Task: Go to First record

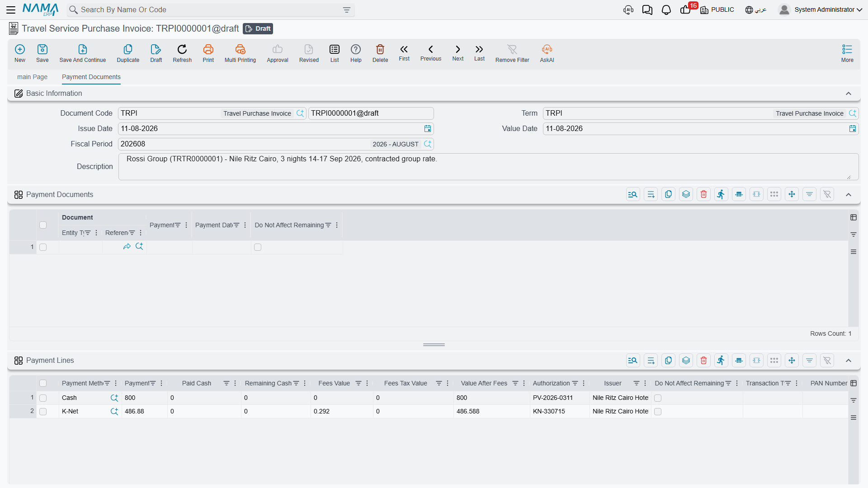Action: pos(404,53)
